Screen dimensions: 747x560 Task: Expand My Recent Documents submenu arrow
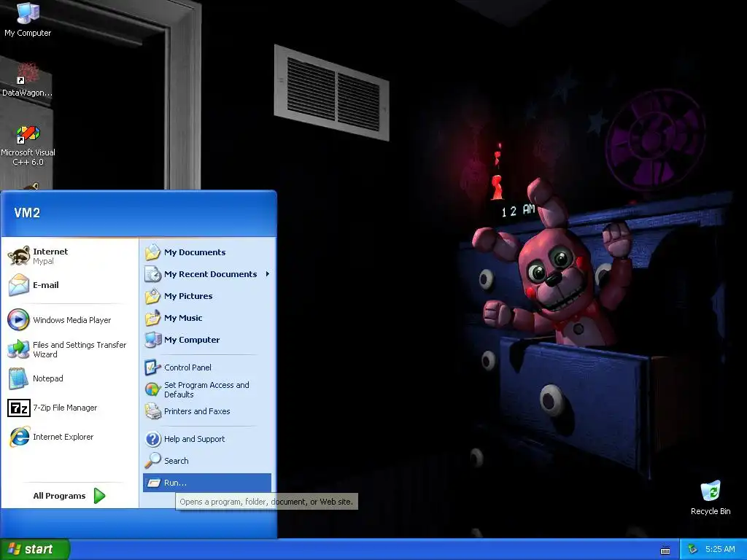267,274
